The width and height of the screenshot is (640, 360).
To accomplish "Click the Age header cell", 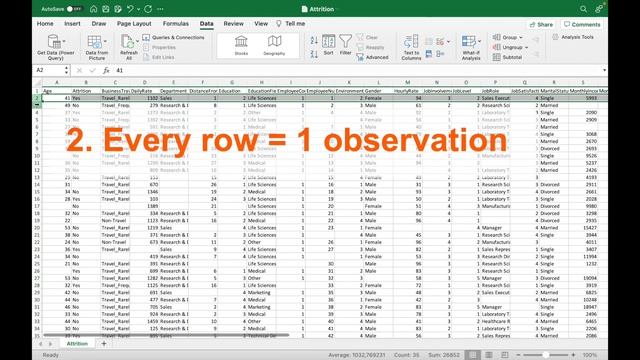I will pyautogui.click(x=57, y=91).
